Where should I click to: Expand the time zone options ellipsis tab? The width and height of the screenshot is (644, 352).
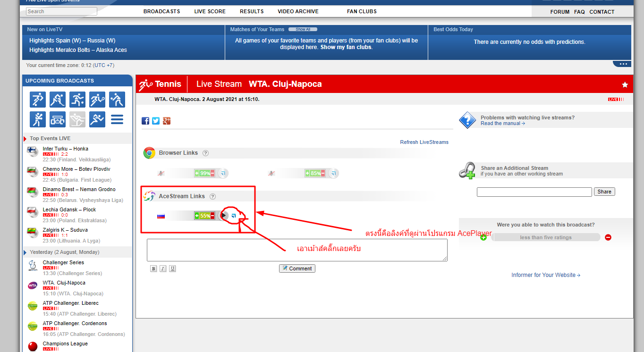(x=622, y=64)
